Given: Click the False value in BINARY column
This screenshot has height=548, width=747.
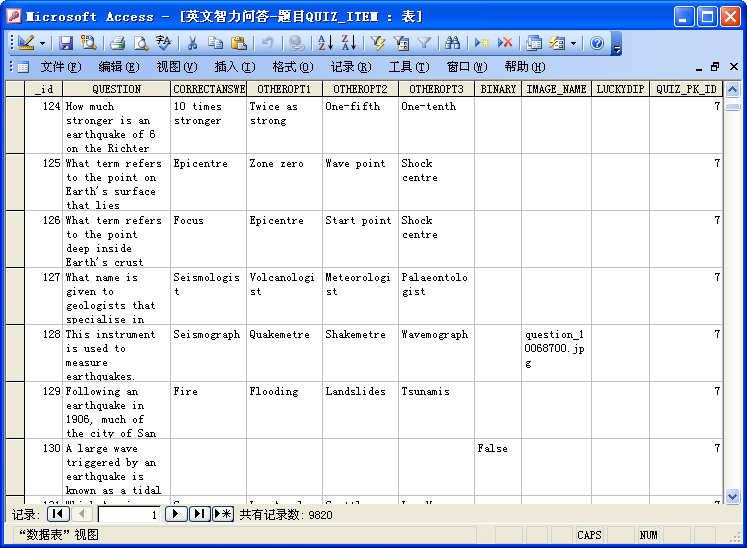Looking at the screenshot, I should coord(498,467).
